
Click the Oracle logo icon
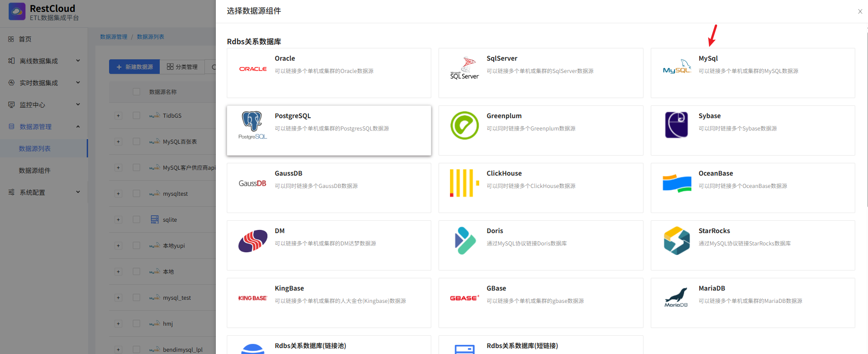point(253,69)
